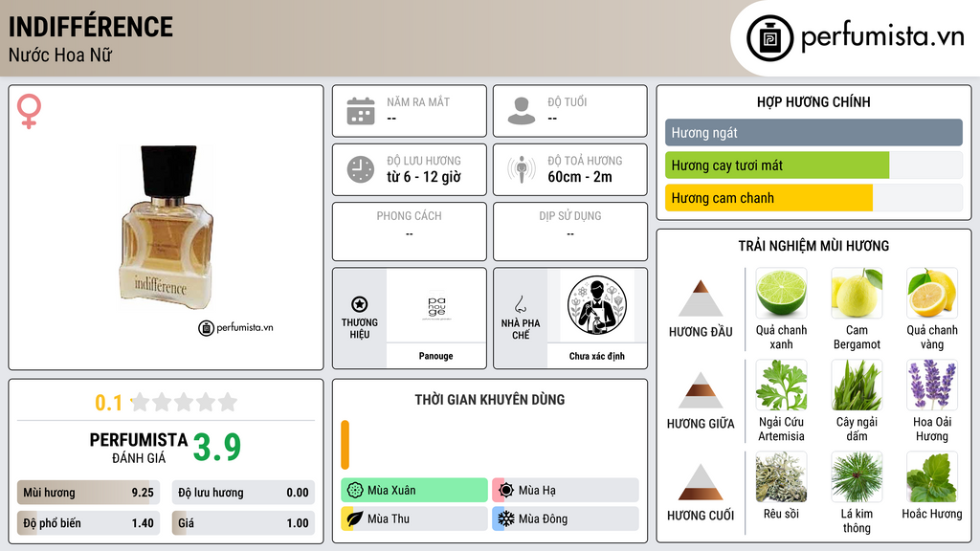
Task: Click the clock icon for Độ lưu hương
Action: point(361,169)
